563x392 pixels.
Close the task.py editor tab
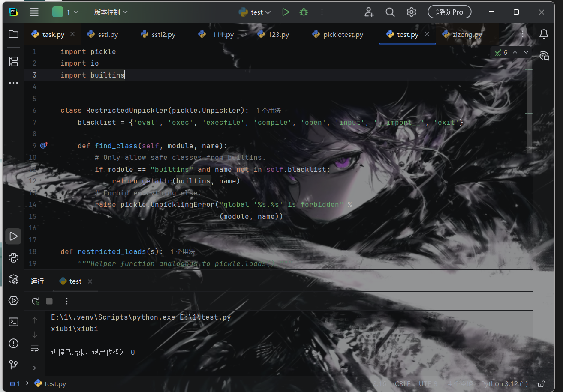(x=72, y=34)
